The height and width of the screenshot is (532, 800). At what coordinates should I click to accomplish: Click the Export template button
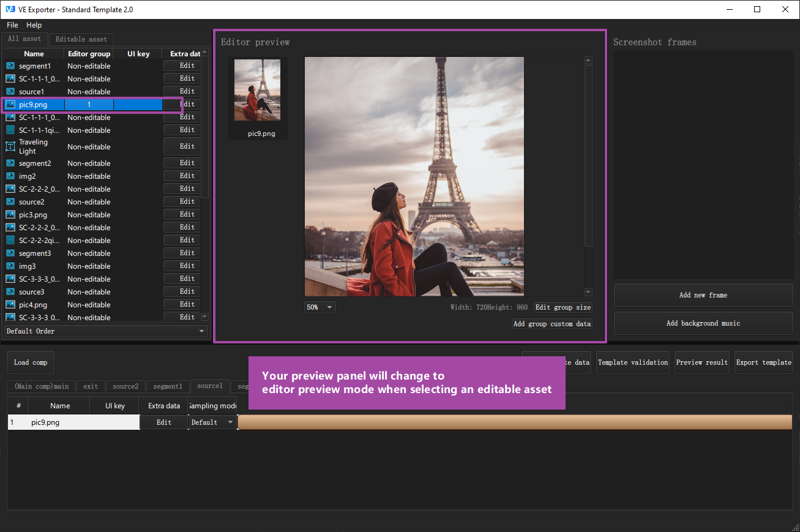[764, 362]
